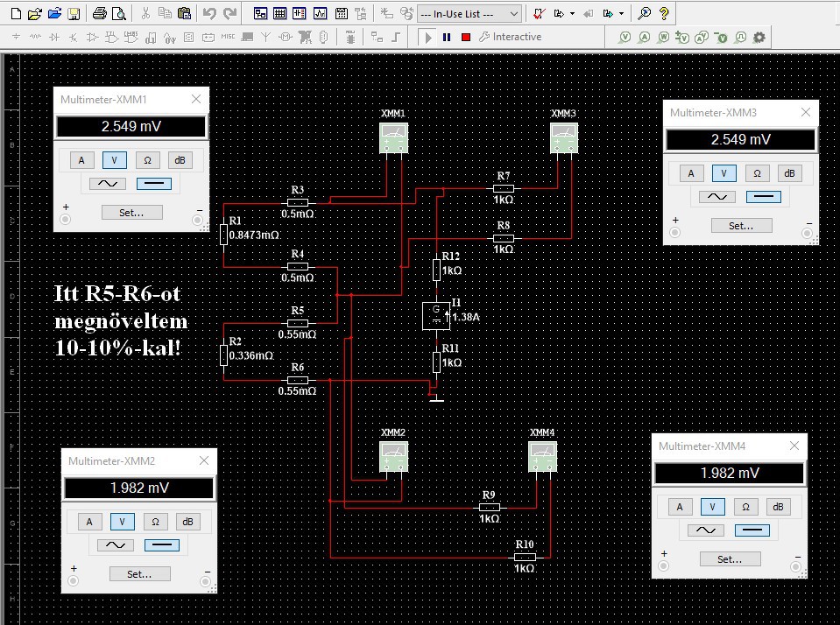Open Interactive analysis settings

pyautogui.click(x=510, y=37)
